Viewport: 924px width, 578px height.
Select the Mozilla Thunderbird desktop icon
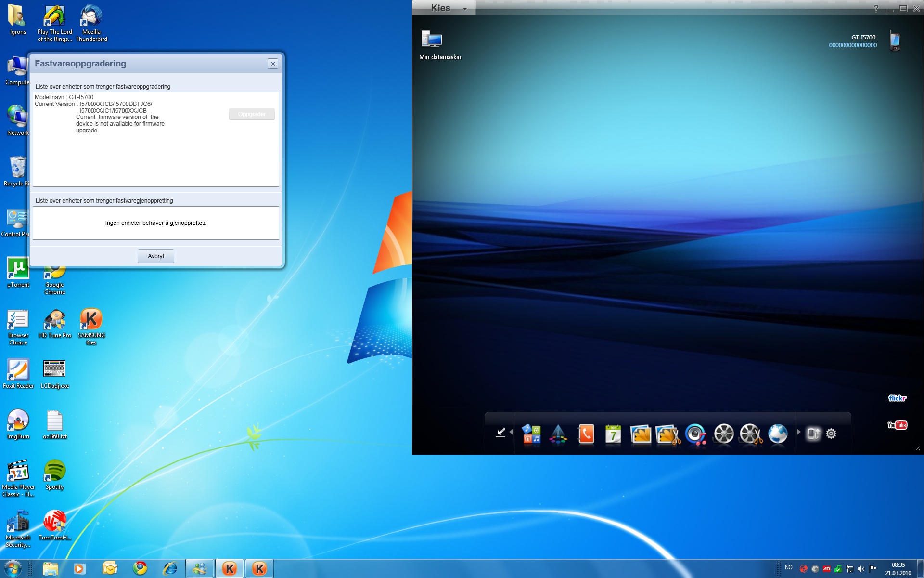pos(91,23)
